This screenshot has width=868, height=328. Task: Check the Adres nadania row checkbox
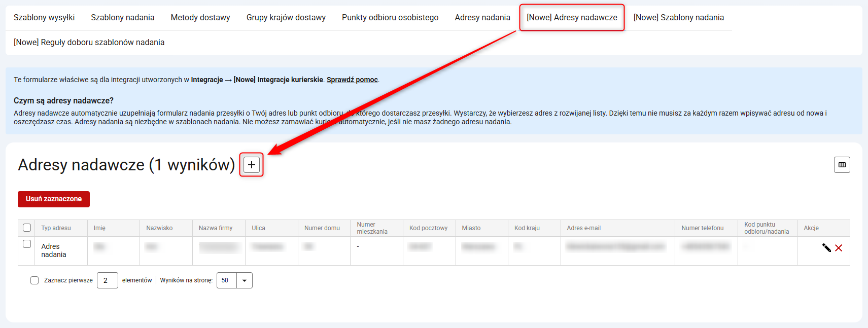[27, 244]
